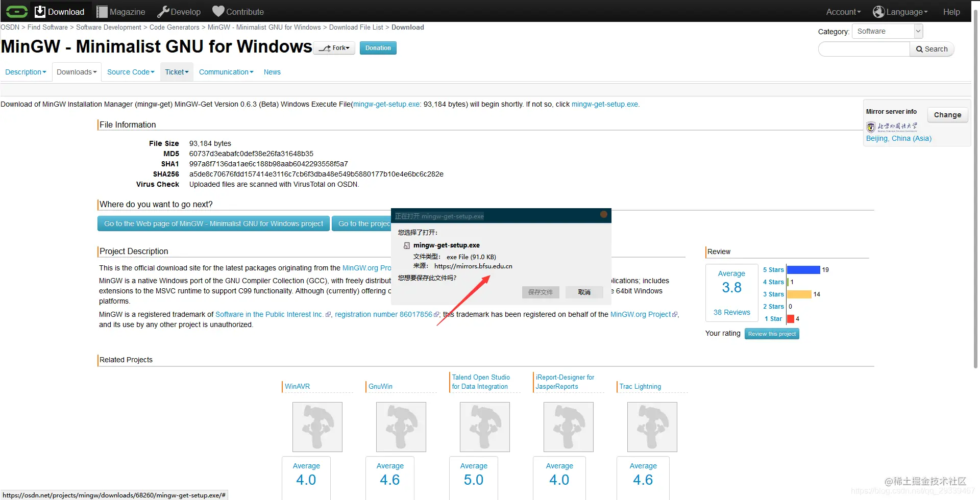This screenshot has width=980, height=500.
Task: Expand the Ticket tab menu
Action: [x=177, y=72]
